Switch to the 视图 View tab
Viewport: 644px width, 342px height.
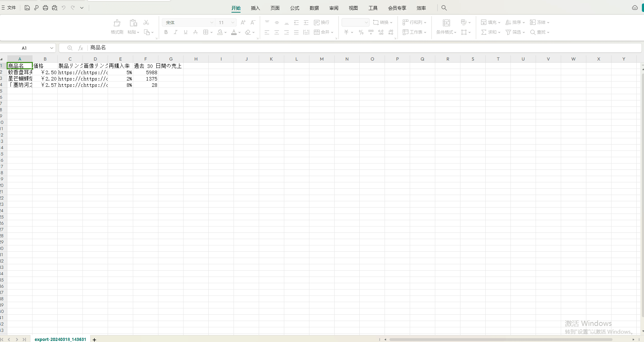pyautogui.click(x=353, y=8)
